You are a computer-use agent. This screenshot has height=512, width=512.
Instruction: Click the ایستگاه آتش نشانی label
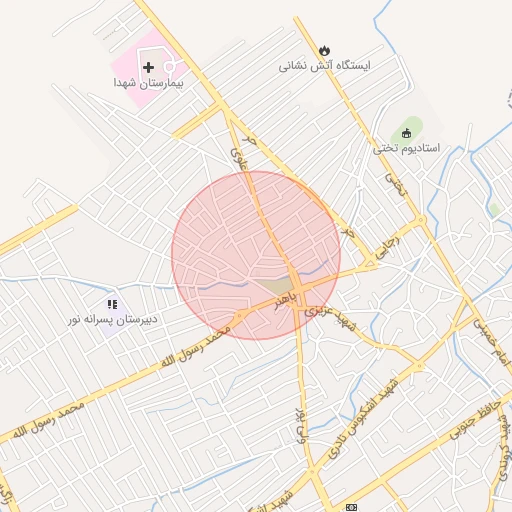click(325, 66)
